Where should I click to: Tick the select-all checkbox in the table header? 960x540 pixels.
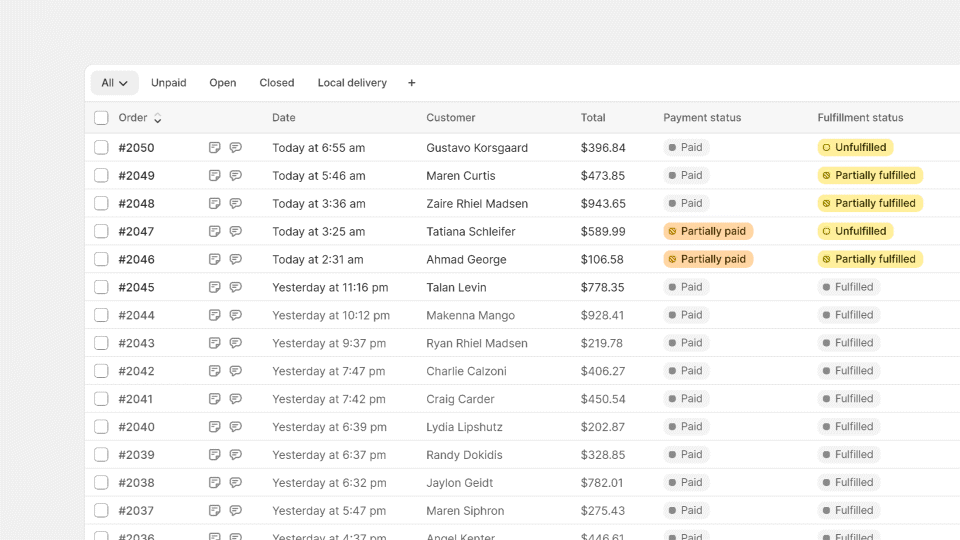(101, 118)
